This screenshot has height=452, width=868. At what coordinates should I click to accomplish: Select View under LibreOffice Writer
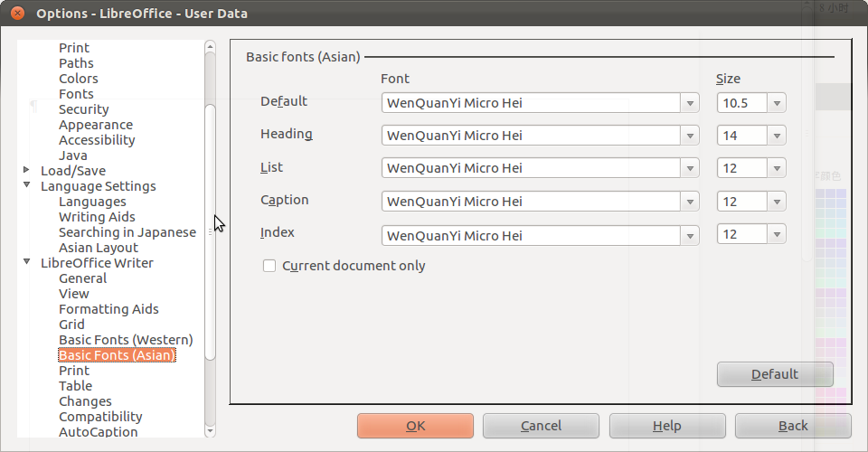(74, 294)
